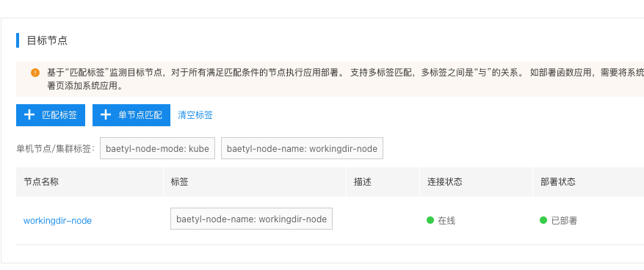Select the baetyl-node-mode: kube tag
Image resolution: width=644 pixels, height=270 pixels.
tap(157, 148)
